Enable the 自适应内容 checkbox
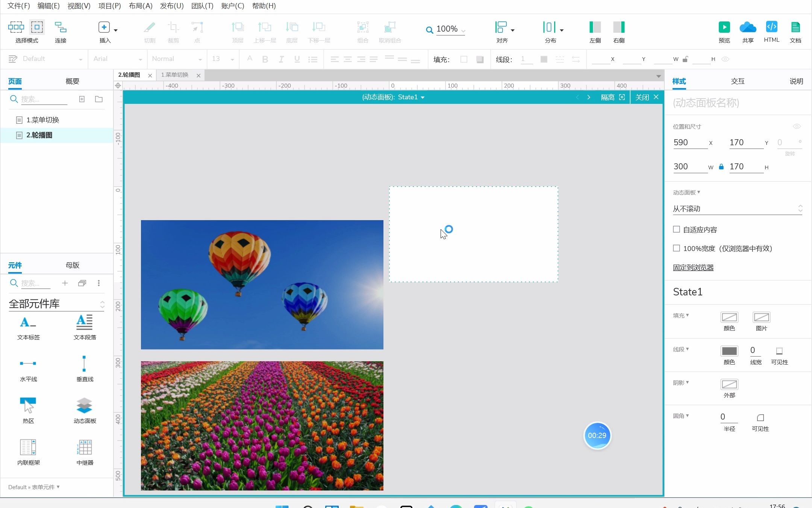The height and width of the screenshot is (508, 812). (676, 229)
